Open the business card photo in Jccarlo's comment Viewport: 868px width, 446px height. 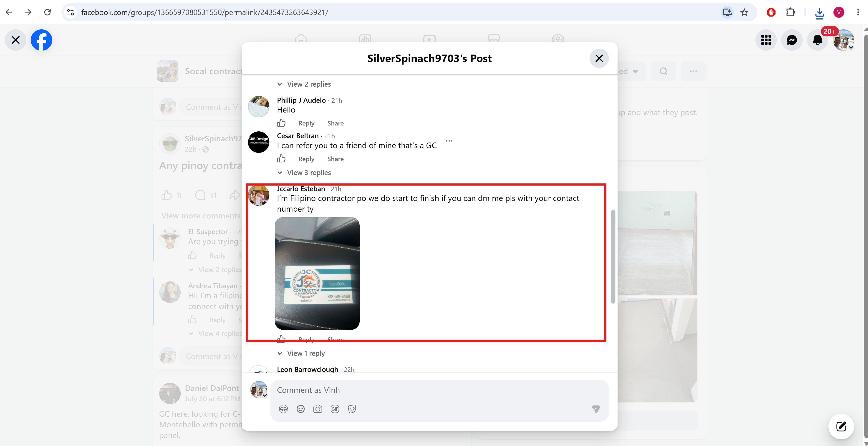(x=317, y=273)
